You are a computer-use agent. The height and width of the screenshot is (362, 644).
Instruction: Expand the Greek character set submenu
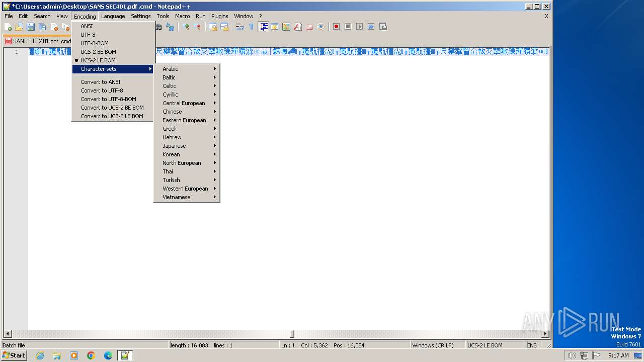(187, 129)
